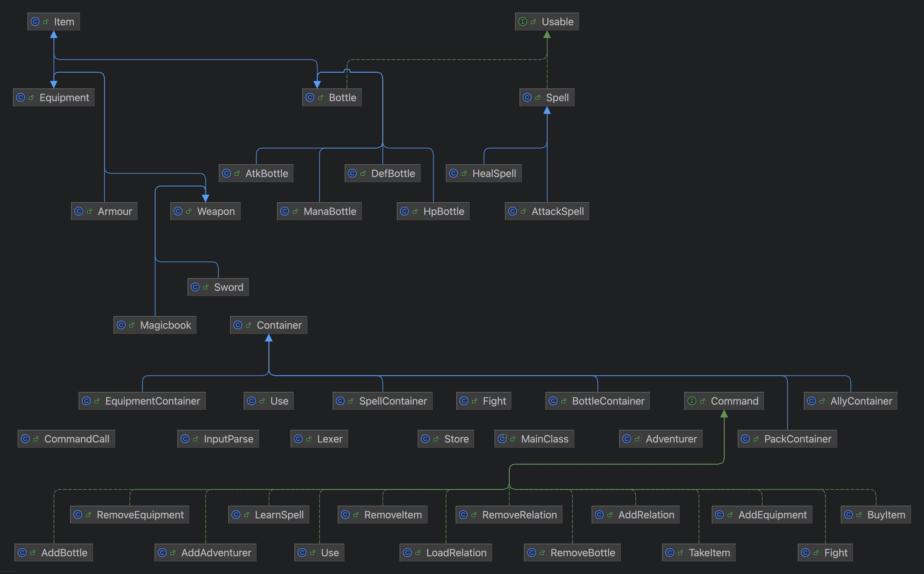
Task: Select the AddAdventurer class node
Action: click(206, 553)
